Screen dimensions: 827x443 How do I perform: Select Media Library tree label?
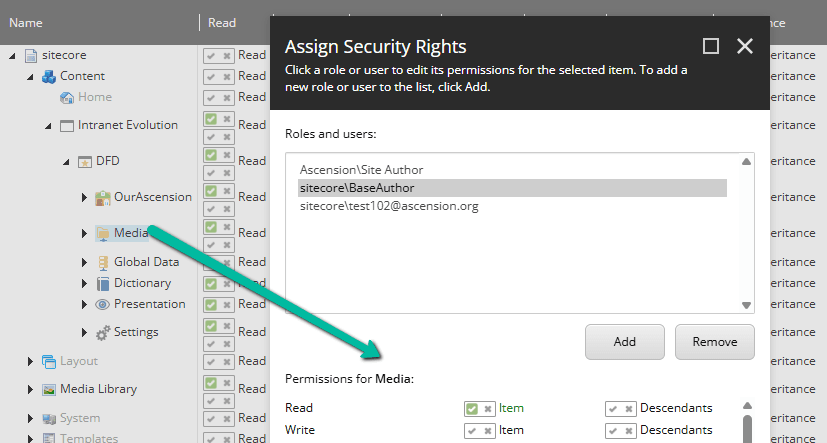click(x=98, y=389)
